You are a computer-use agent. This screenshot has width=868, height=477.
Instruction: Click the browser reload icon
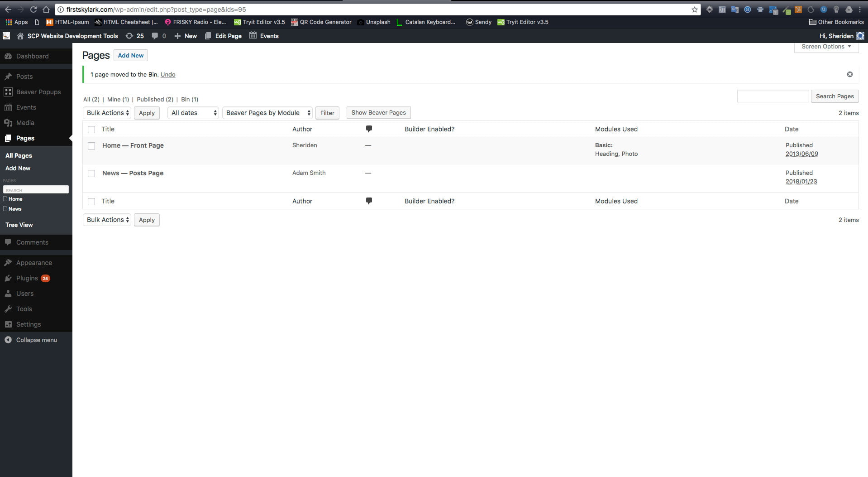[x=33, y=9]
